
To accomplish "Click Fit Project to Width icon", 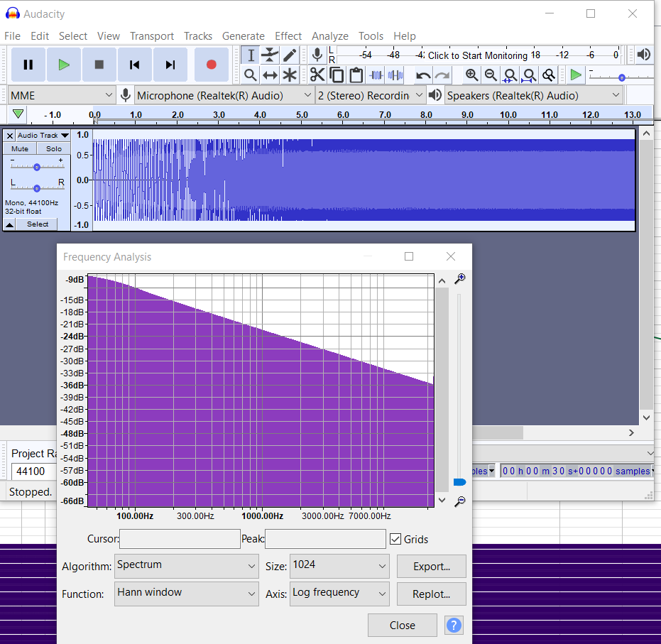I will coord(530,75).
